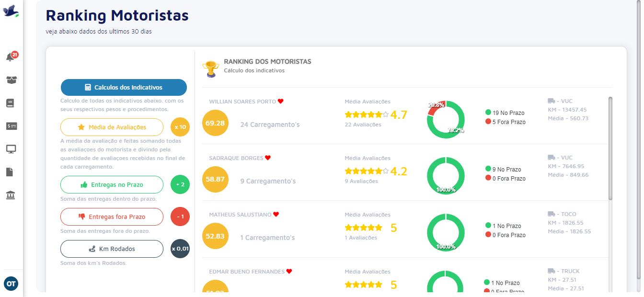Click the gold trophy ranking icon
The image size is (644, 297).
210,69
